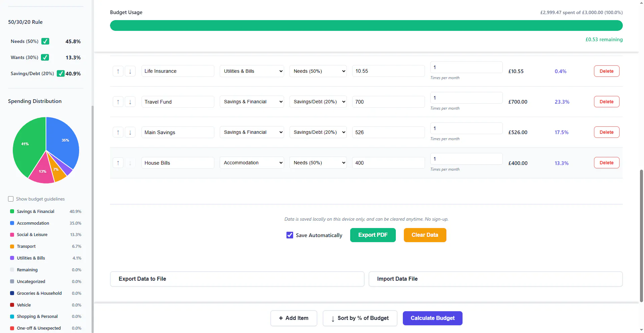Screen dimensions: 644x333
Task: Open Needs (50%) dropdown for House Bills
Action: 318,163
